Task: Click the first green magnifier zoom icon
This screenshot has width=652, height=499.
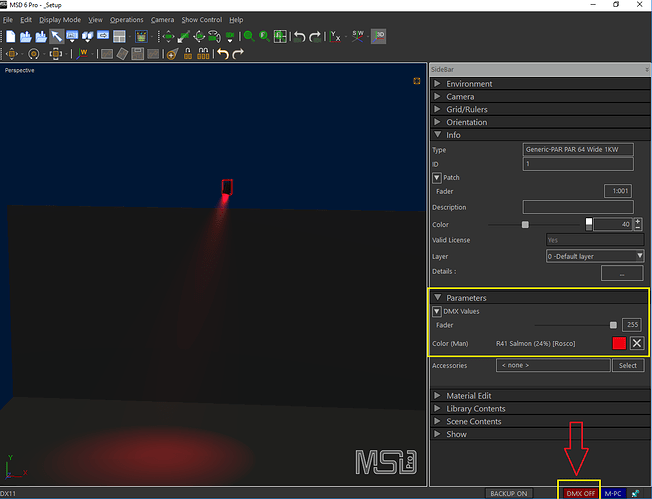Action: click(x=249, y=37)
